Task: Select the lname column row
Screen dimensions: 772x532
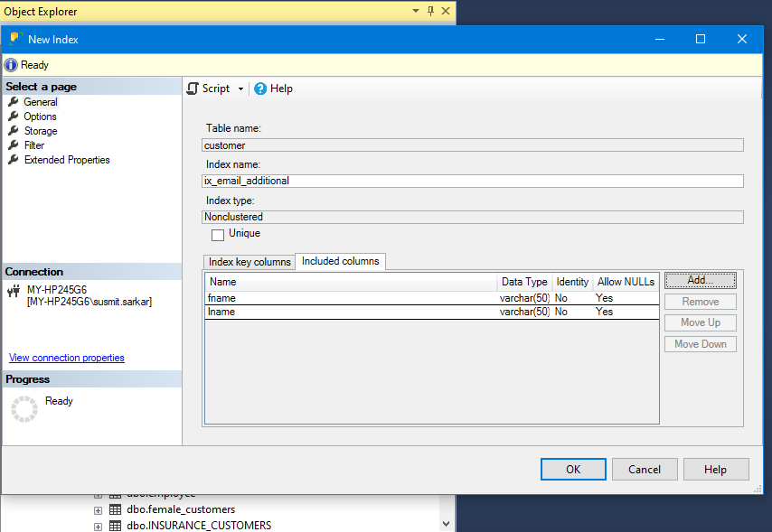Action: click(353, 312)
